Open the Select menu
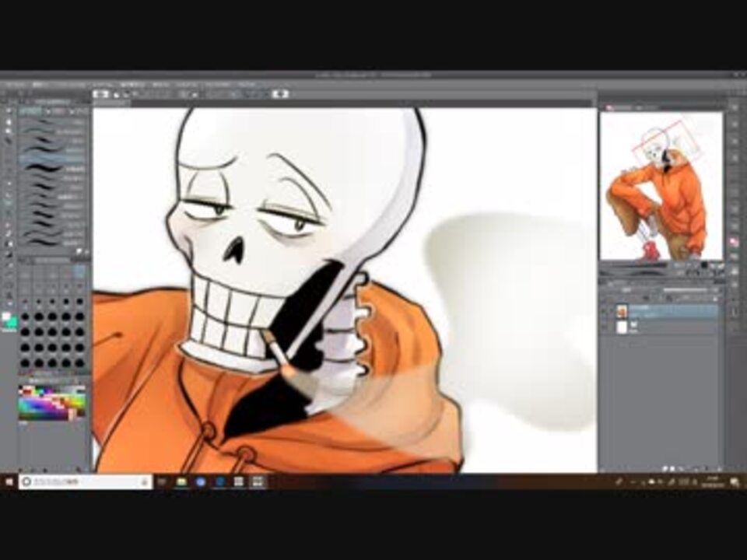 coord(132,84)
